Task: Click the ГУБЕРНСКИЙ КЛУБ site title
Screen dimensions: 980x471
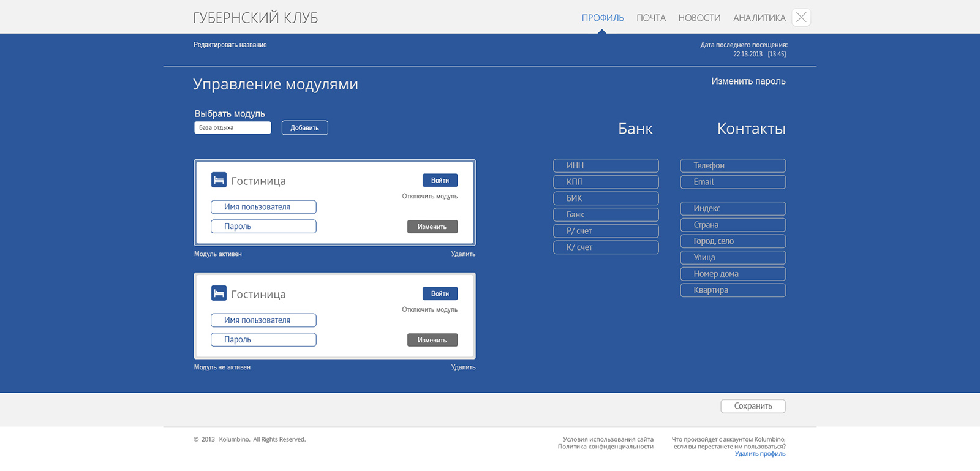Action: click(255, 18)
